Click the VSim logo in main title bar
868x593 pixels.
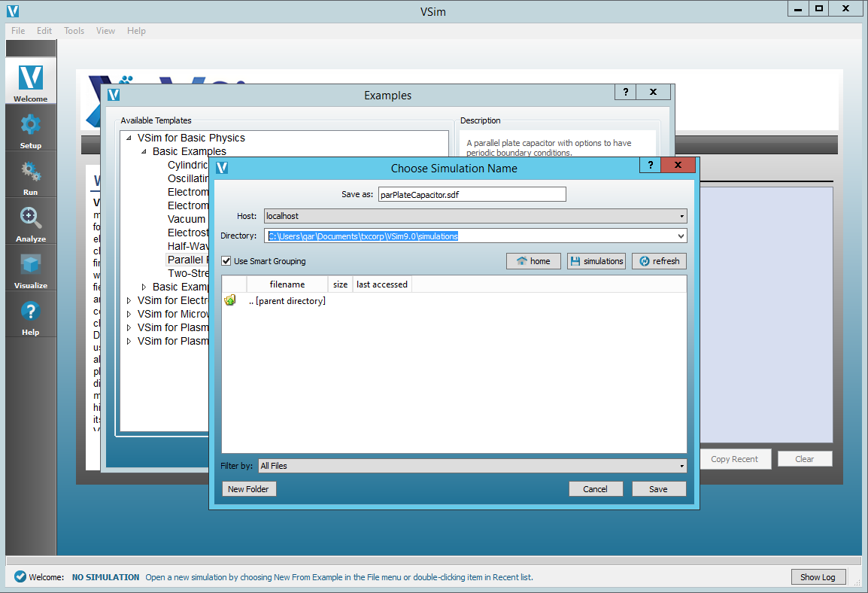click(x=13, y=11)
